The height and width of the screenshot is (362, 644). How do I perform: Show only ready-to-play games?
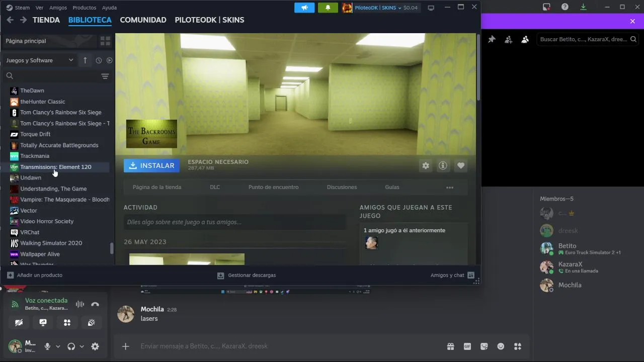tap(109, 60)
